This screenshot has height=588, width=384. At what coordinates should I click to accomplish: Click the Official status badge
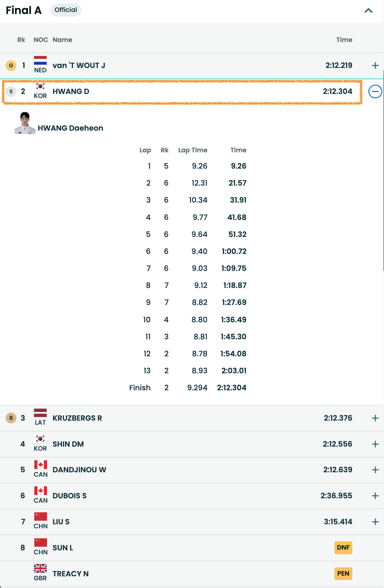tap(66, 10)
